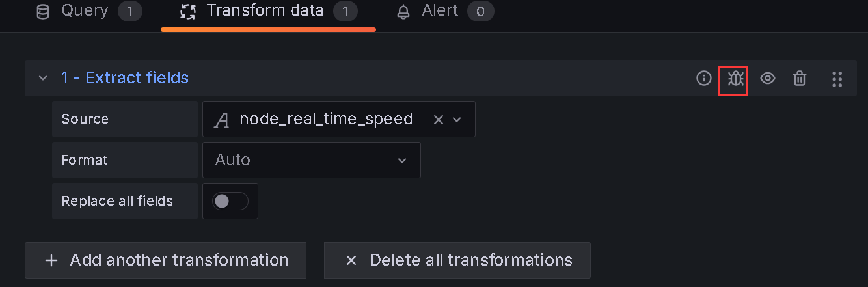This screenshot has height=287, width=868.
Task: Click Add another transformation button
Action: (x=165, y=260)
